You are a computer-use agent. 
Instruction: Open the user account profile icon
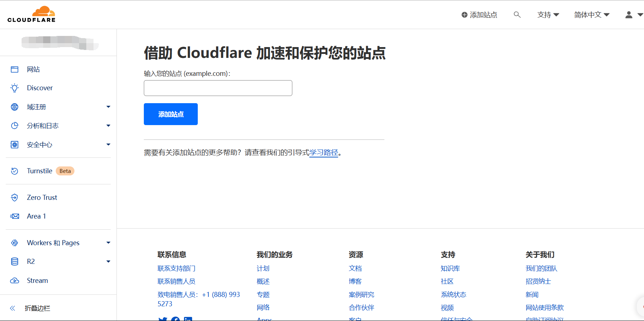629,15
